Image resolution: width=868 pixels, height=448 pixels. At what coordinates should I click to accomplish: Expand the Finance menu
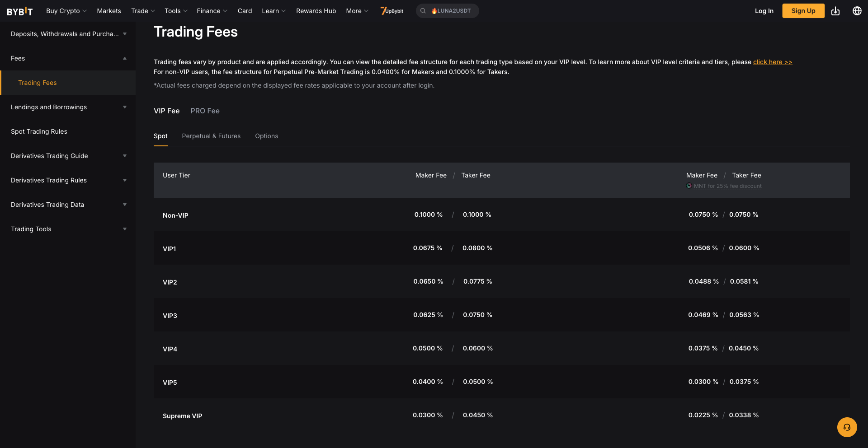[x=212, y=11]
